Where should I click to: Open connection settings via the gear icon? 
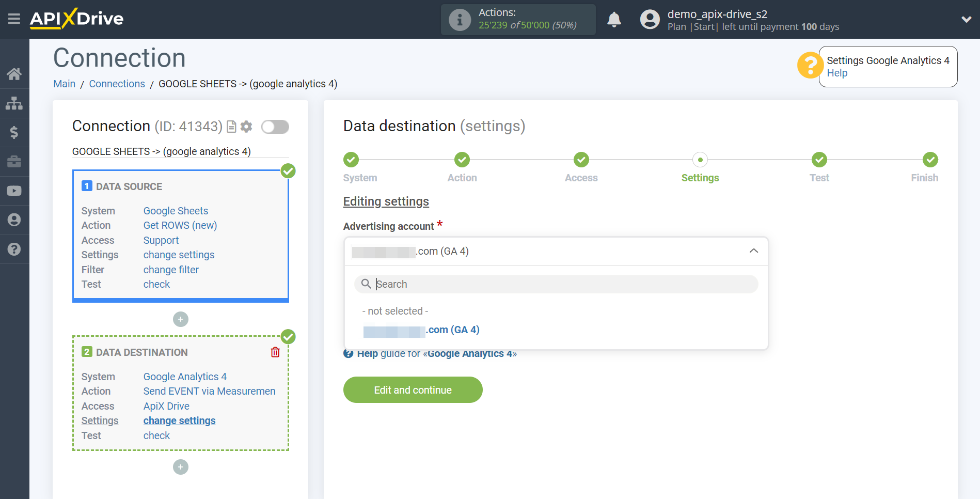(x=246, y=127)
